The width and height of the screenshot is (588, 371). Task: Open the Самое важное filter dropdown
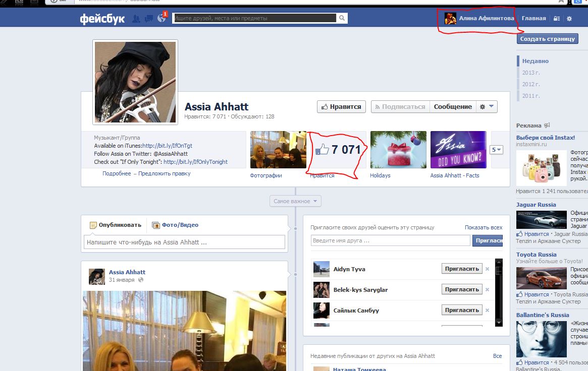[x=295, y=201]
